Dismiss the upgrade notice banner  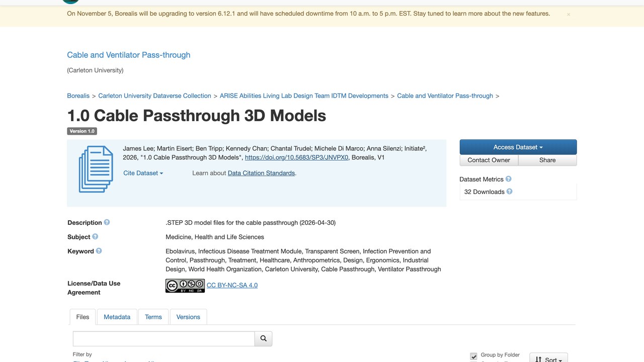[569, 15]
